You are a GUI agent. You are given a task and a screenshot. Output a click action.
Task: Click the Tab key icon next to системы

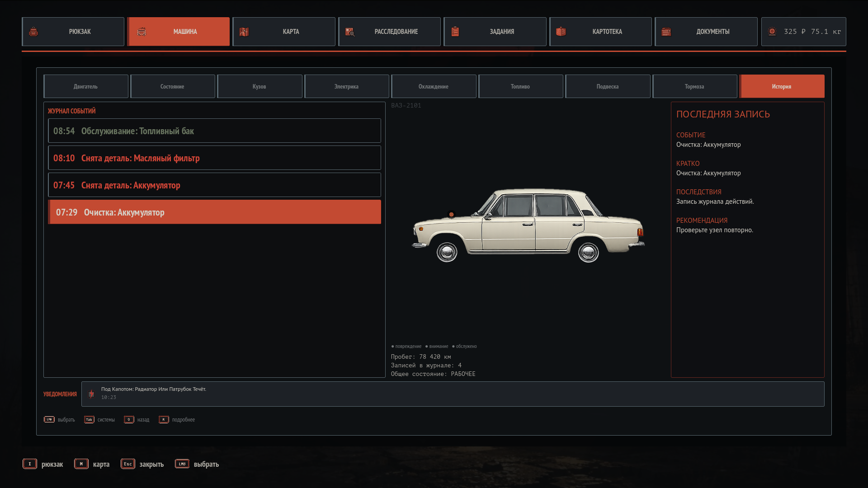(89, 419)
